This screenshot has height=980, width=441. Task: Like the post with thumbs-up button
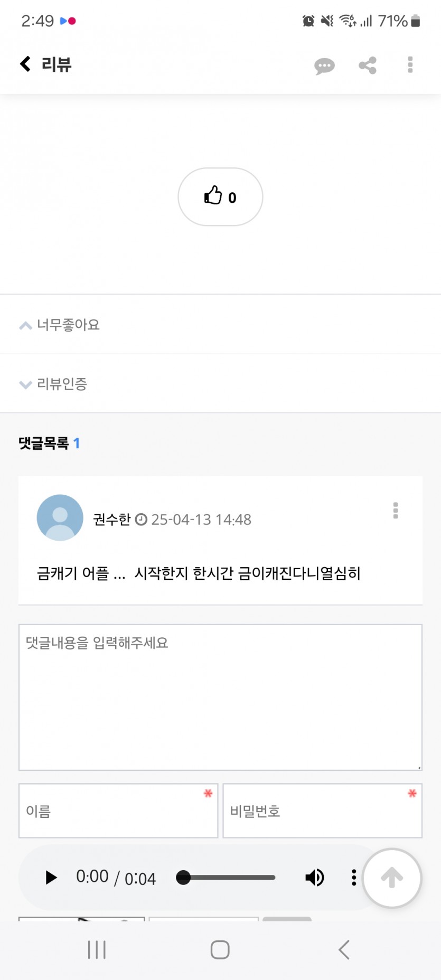(x=220, y=197)
